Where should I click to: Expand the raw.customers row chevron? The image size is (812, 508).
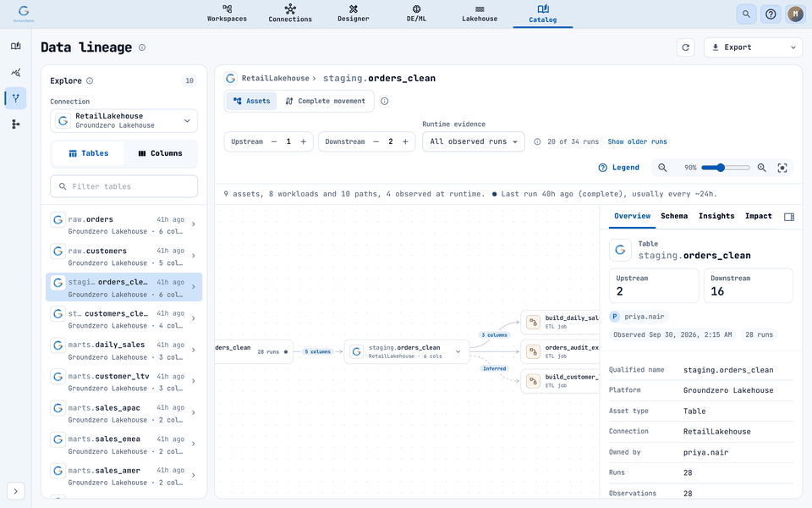coord(193,256)
